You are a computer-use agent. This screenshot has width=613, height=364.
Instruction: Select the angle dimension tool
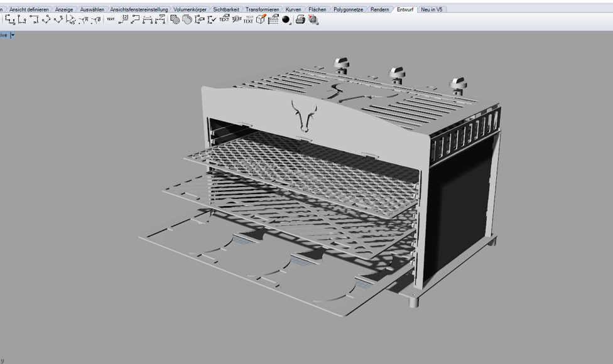70,20
